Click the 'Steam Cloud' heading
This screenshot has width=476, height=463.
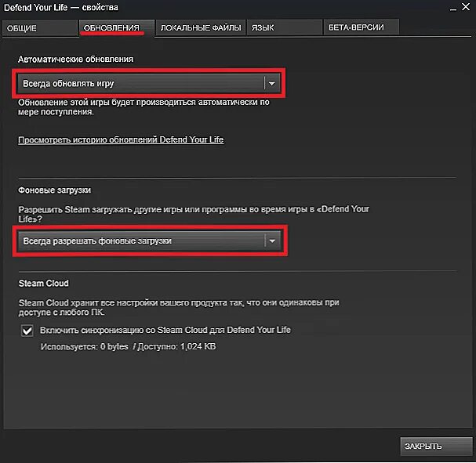pyautogui.click(x=44, y=283)
